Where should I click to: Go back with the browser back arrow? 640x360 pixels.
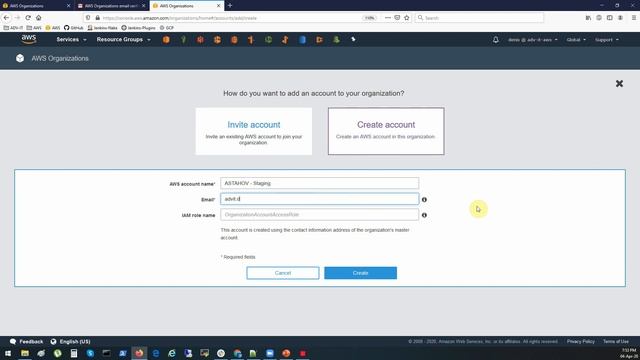[x=6, y=18]
